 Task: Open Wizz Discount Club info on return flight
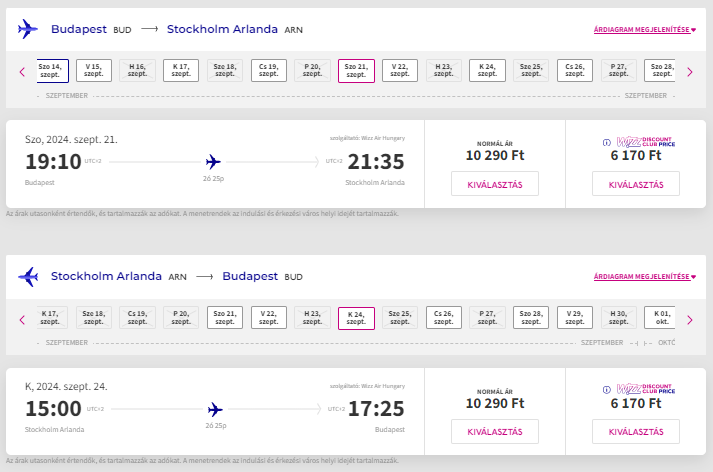(x=607, y=390)
